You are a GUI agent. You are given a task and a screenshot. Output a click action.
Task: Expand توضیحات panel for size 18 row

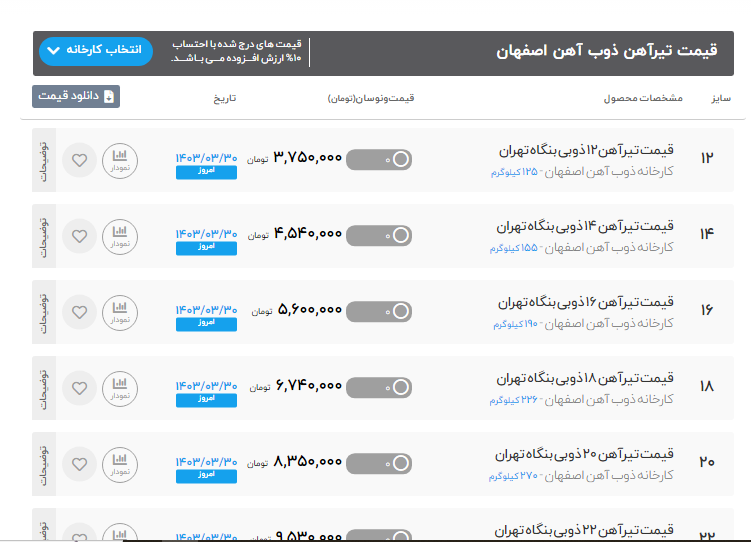click(43, 388)
